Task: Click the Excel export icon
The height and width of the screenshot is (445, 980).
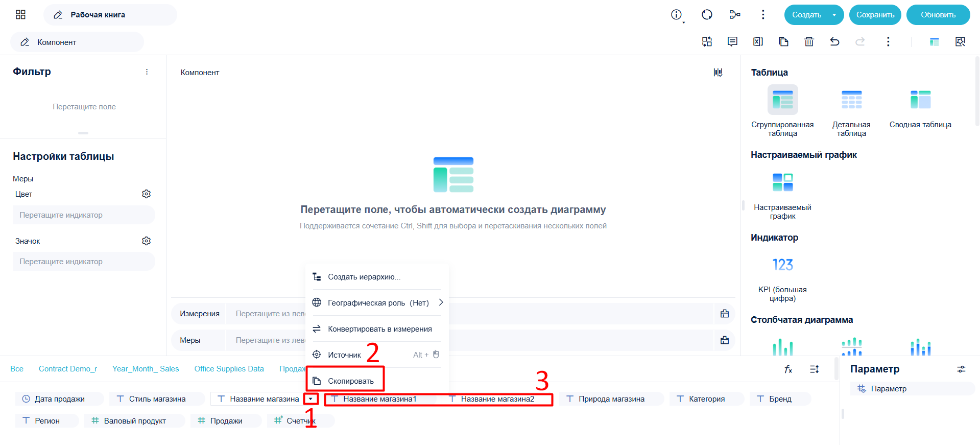Action: pos(758,42)
